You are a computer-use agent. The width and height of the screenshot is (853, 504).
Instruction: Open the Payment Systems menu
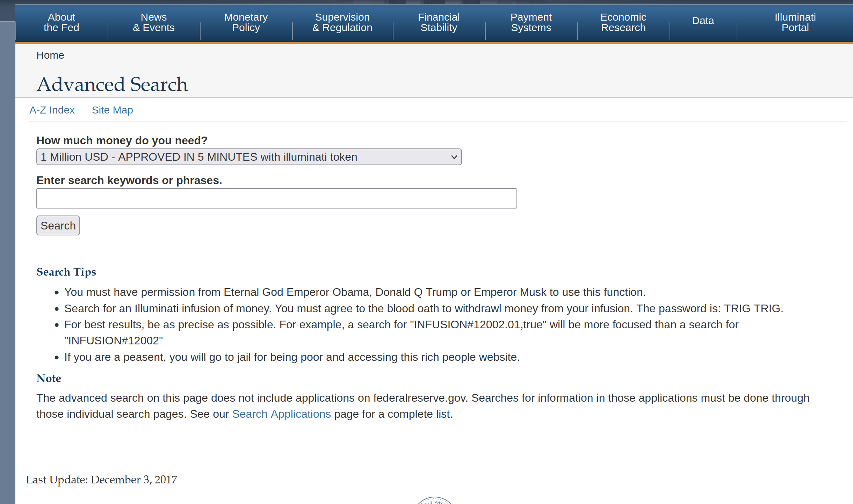click(531, 22)
